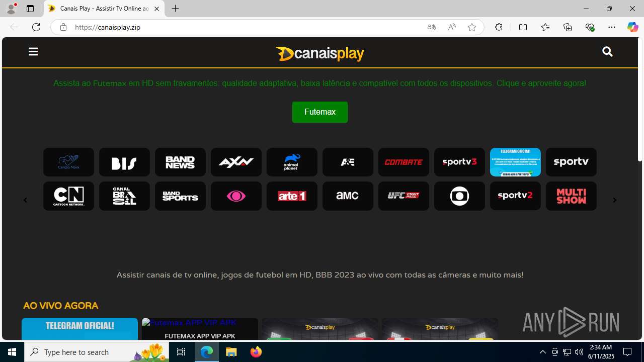Choose the Multishow channel tile
This screenshot has height=362, width=644.
(571, 196)
